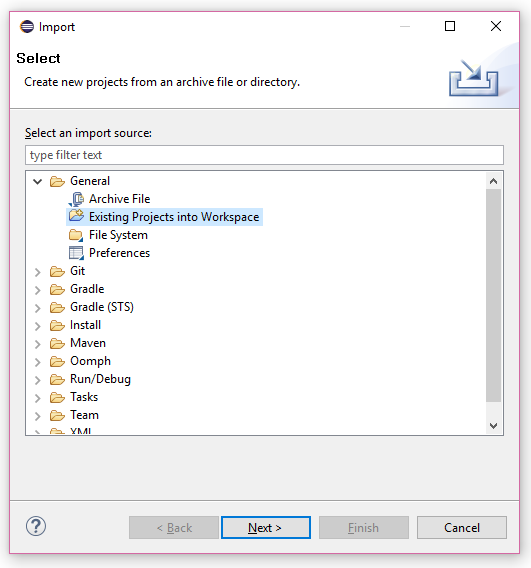Focus the type filter text field
531x568 pixels.
(264, 155)
